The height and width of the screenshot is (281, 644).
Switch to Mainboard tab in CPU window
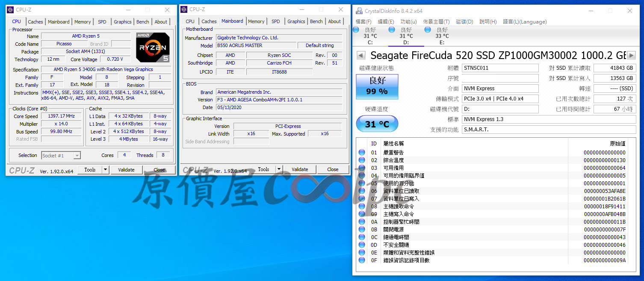[59, 22]
